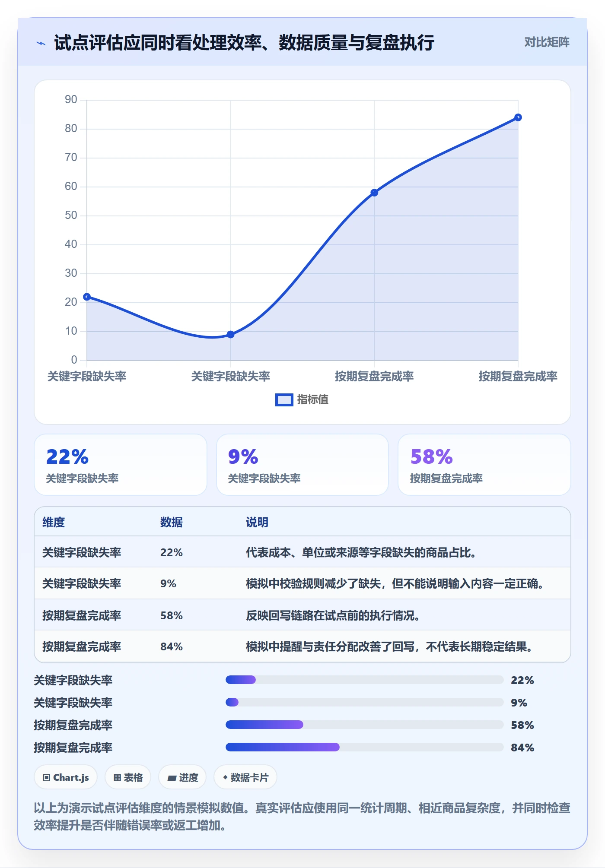Select the chart data point at 22

coord(87,297)
